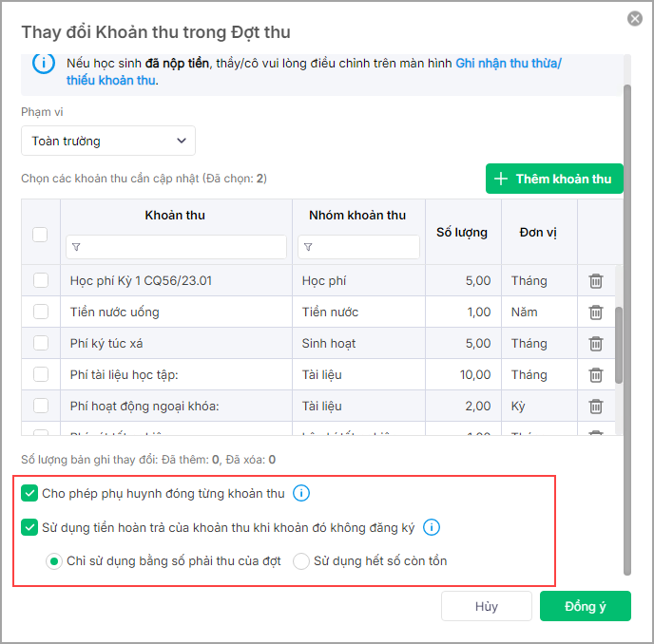
Task: Click trash icon for Tiền nước uống
Action: coord(596,313)
